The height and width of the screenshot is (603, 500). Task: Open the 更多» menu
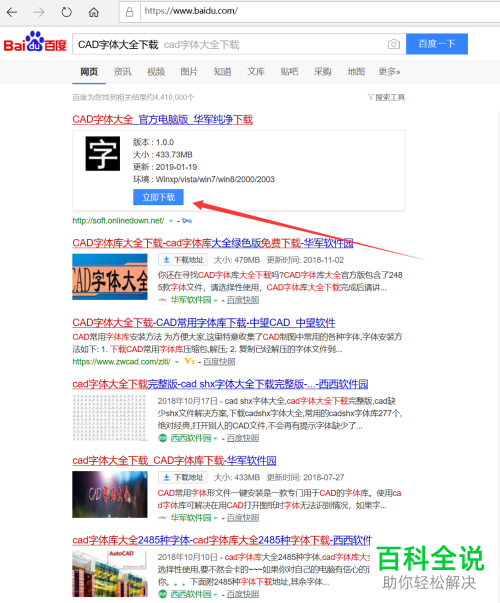(x=389, y=72)
